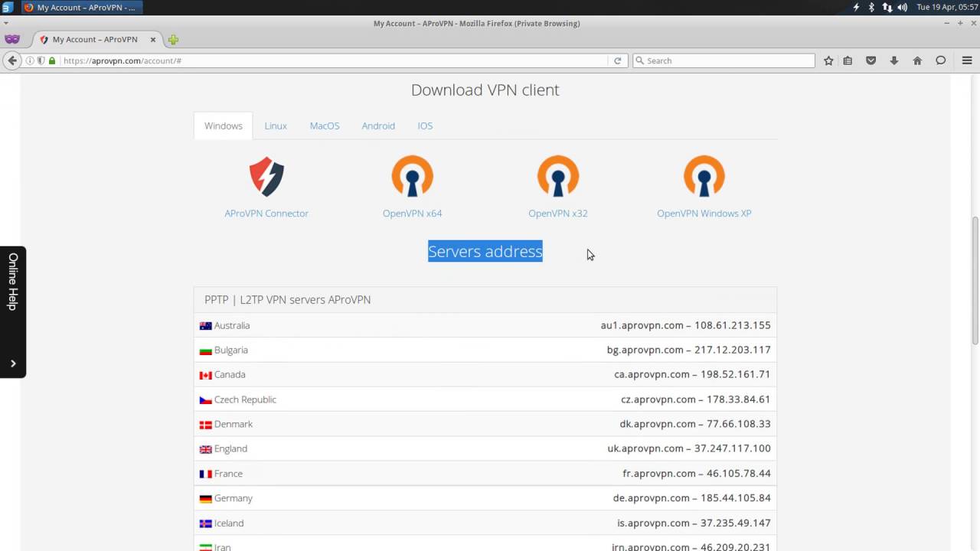Click bg.aprovpn.com – 217.12.203.117 address
The image size is (980, 551).
pyautogui.click(x=689, y=350)
